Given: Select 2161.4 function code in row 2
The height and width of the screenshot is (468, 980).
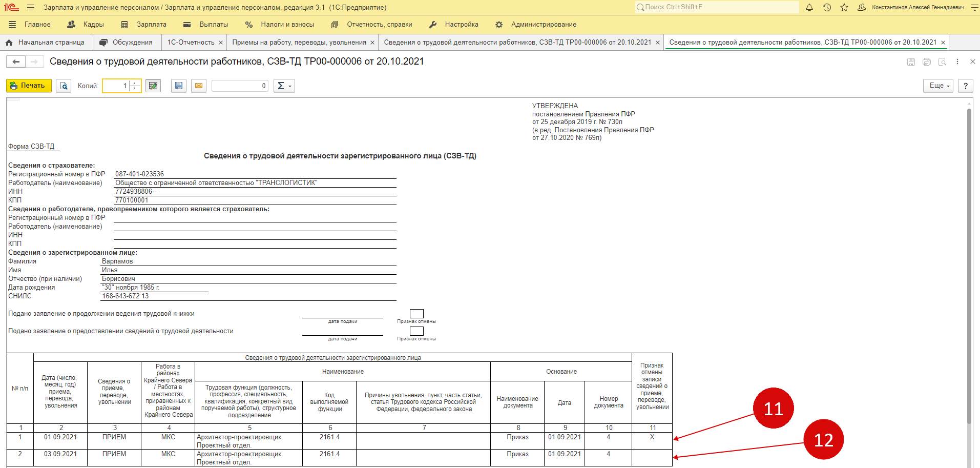Looking at the screenshot, I should click(329, 454).
